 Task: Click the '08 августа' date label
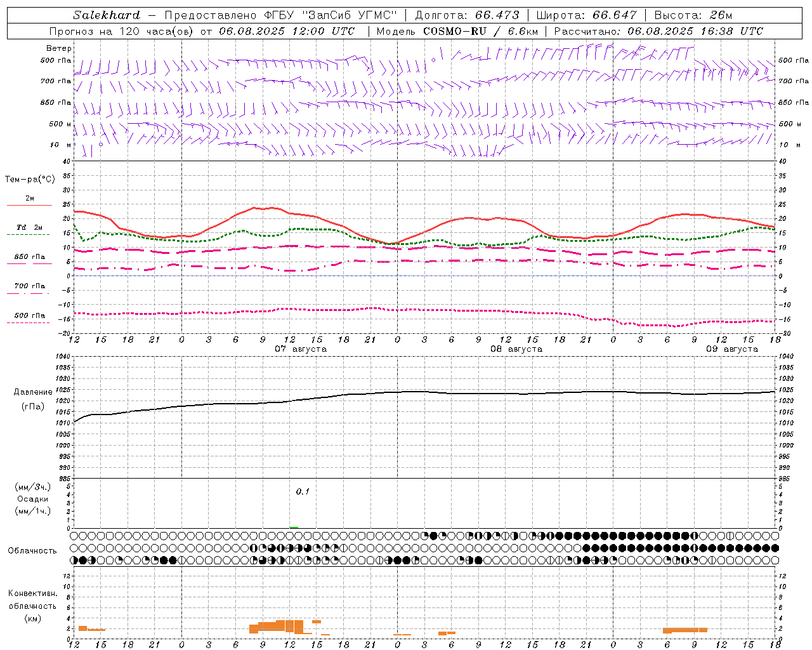coord(516,349)
